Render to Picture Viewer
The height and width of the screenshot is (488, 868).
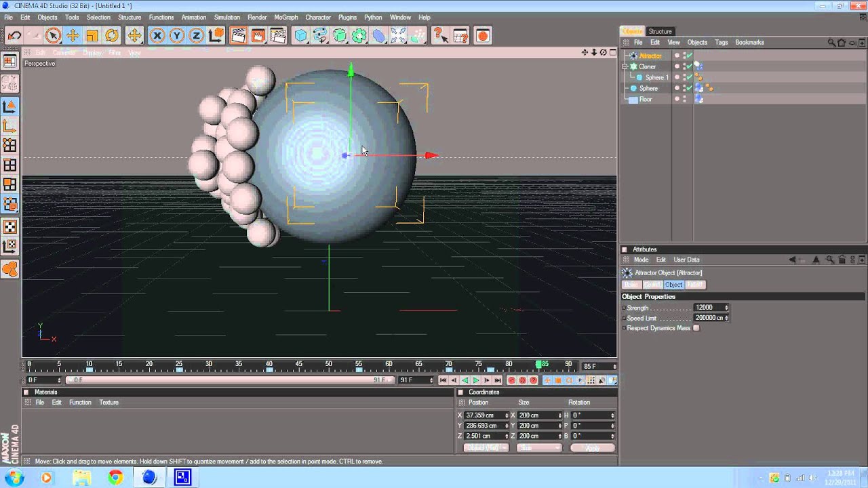(x=258, y=35)
